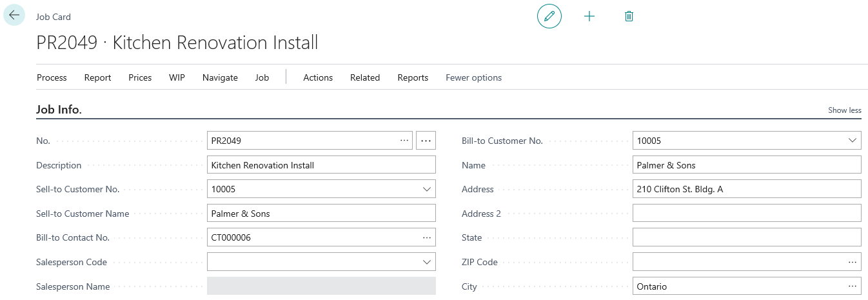Open the Process menu
This screenshot has height=300, width=868.
click(x=52, y=77)
